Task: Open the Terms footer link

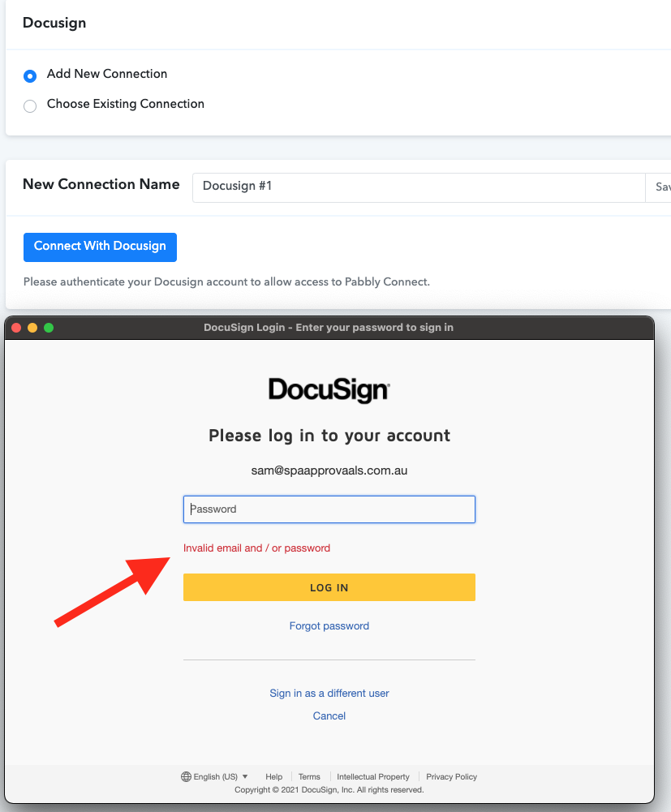Action: [309, 777]
